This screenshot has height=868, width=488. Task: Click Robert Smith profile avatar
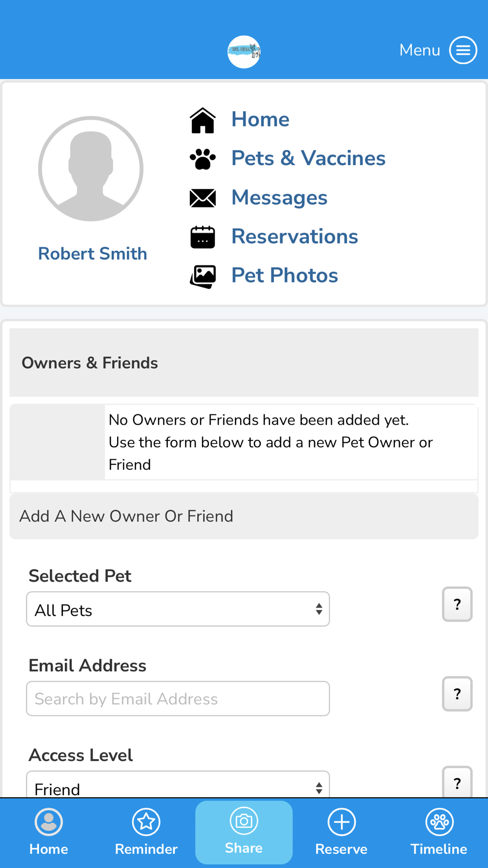91,169
